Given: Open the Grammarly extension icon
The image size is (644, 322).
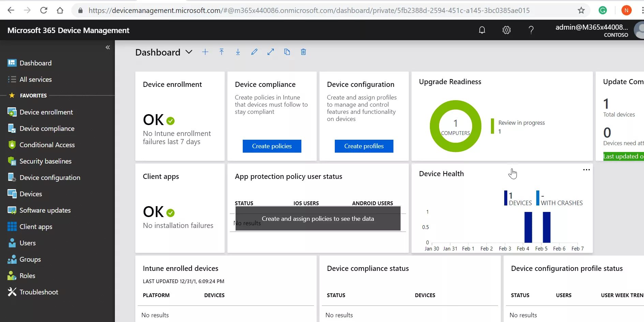Looking at the screenshot, I should pyautogui.click(x=603, y=11).
